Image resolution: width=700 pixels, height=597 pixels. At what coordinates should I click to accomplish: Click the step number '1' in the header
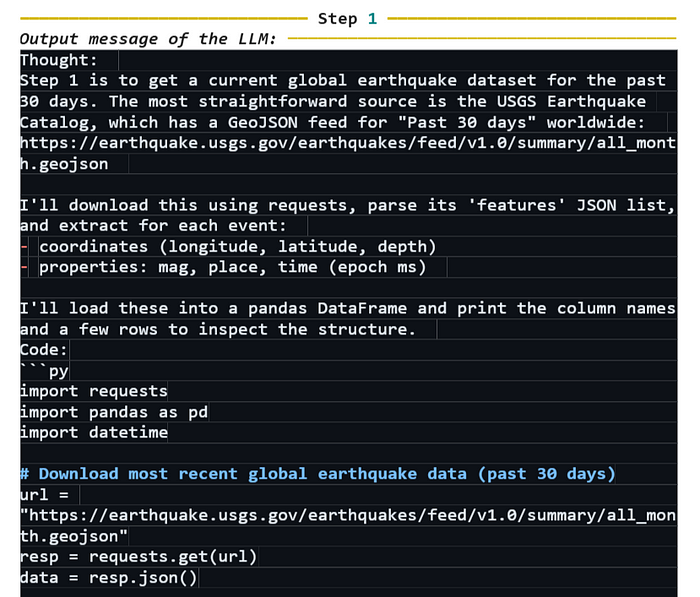click(x=372, y=19)
